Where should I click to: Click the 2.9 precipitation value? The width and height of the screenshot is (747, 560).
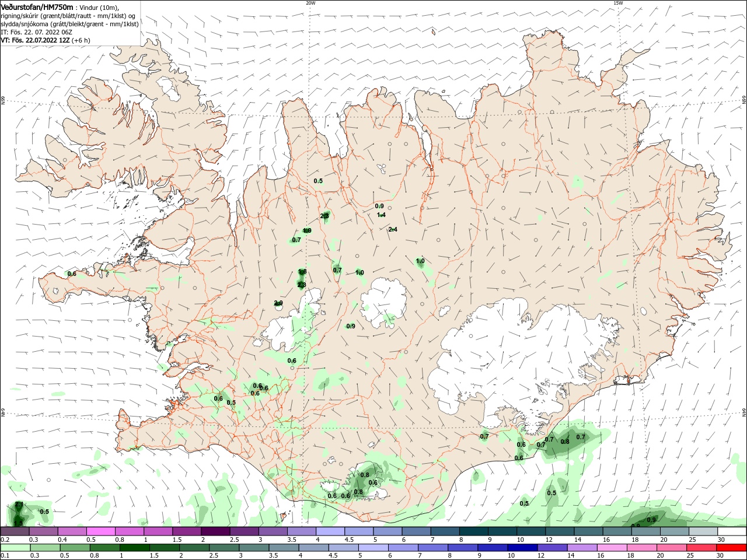278,303
